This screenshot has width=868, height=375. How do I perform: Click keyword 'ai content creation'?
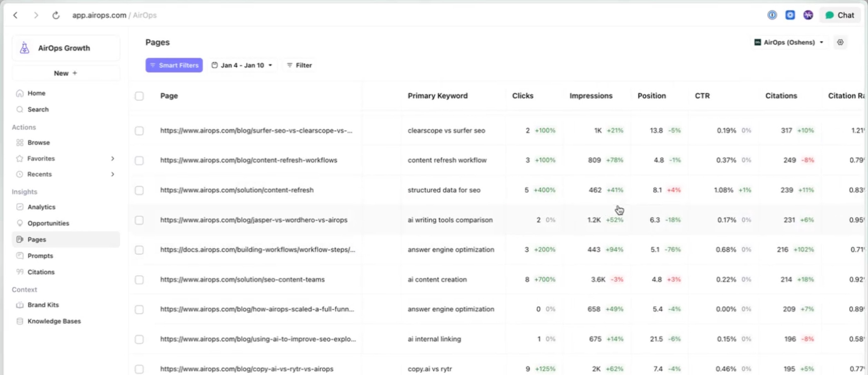pyautogui.click(x=437, y=279)
